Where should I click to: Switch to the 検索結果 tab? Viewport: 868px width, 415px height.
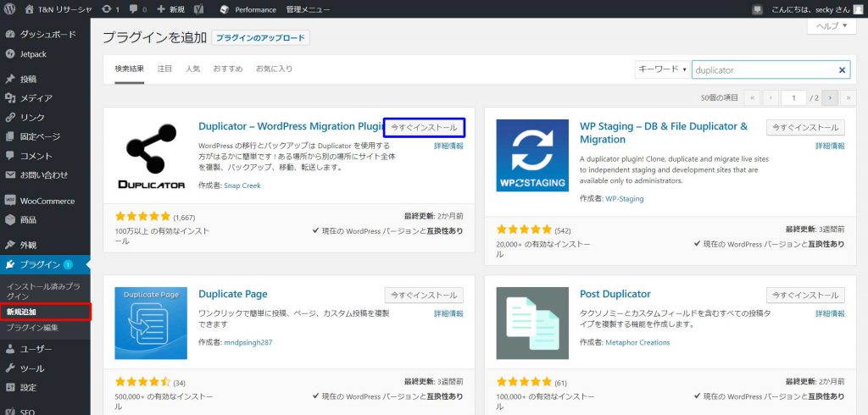(130, 69)
